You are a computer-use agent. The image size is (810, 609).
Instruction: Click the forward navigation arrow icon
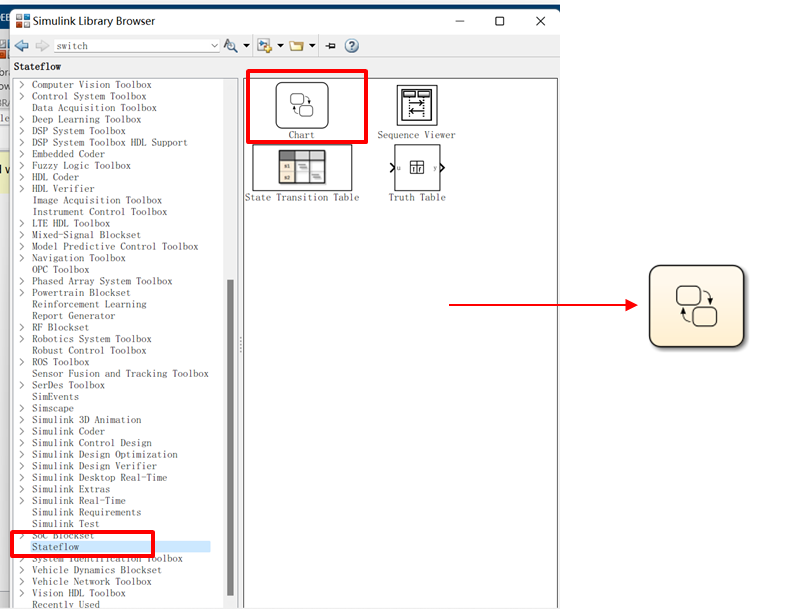point(42,46)
